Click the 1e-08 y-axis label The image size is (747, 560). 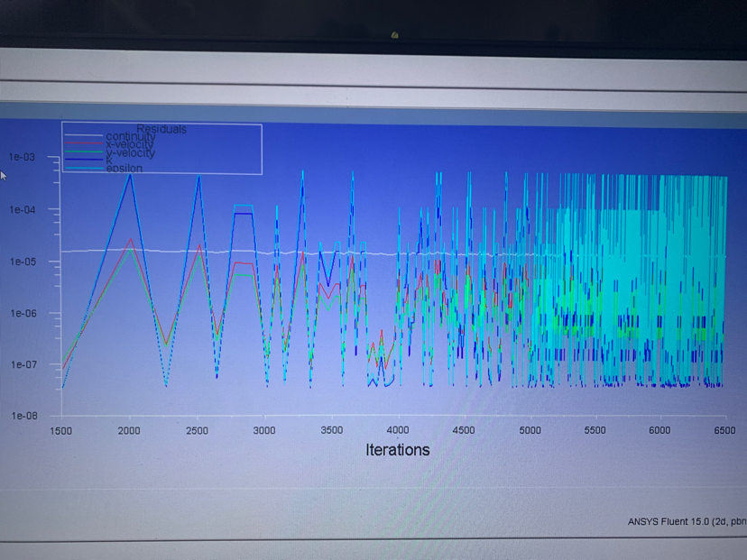(22, 416)
